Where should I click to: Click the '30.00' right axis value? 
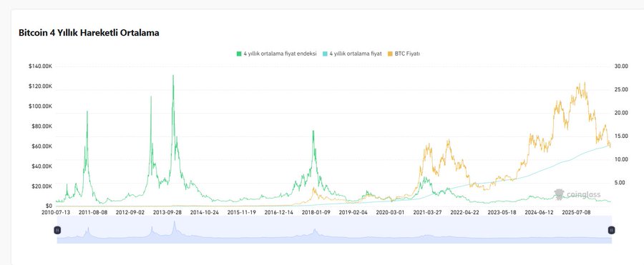(x=621, y=66)
